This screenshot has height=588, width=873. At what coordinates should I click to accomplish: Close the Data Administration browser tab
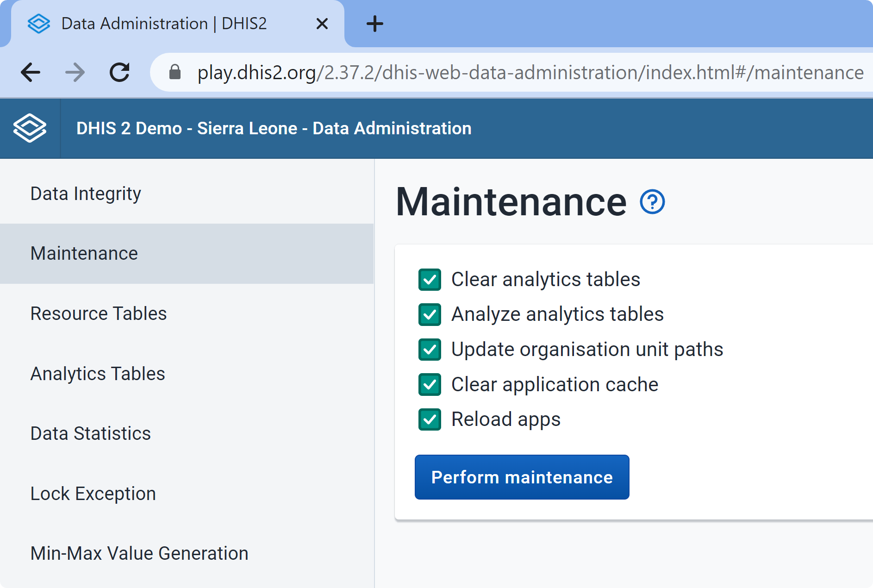click(322, 24)
